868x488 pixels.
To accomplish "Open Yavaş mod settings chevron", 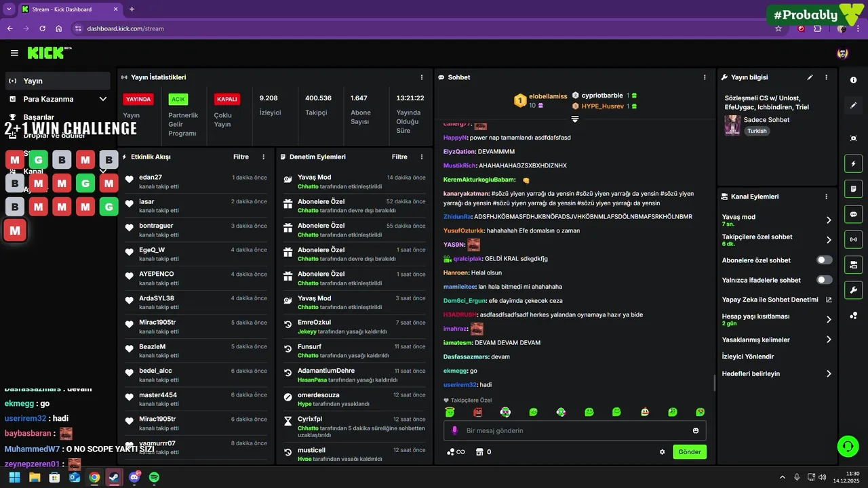I will click(829, 220).
